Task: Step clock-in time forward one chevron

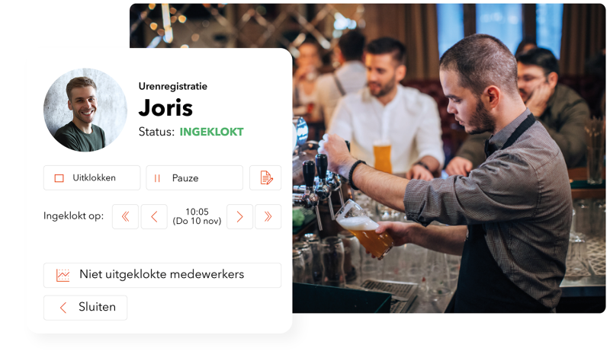Action: coord(239,217)
